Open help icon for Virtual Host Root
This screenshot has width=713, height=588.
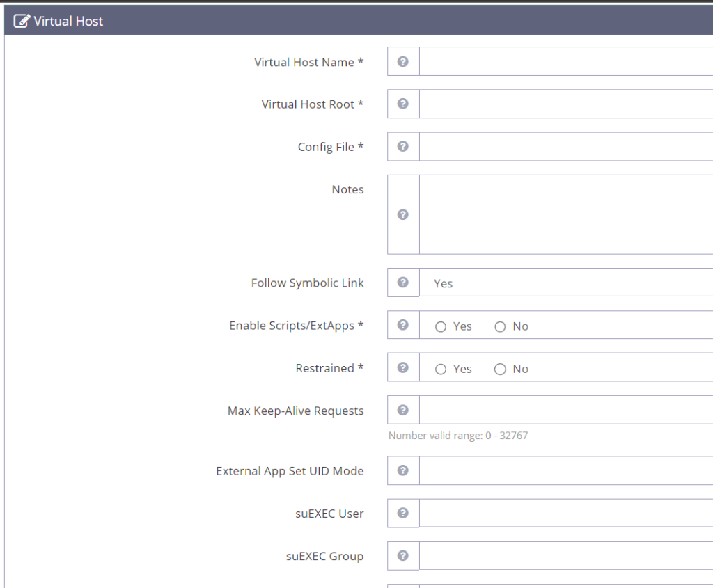pos(403,104)
